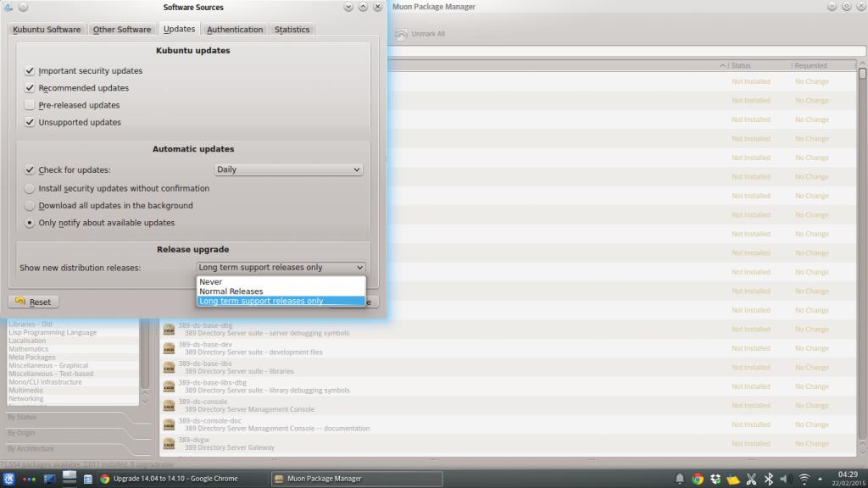Viewport: 868px width, 488px height.
Task: Enable Pre-released updates checkbox
Action: (31, 105)
